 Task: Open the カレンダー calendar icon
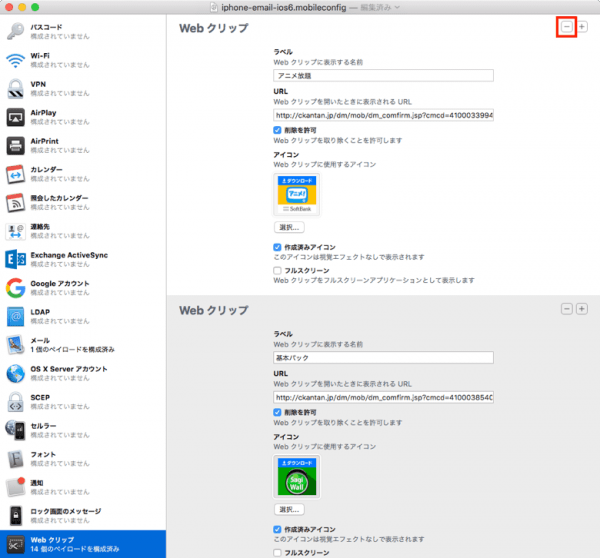pyautogui.click(x=15, y=174)
